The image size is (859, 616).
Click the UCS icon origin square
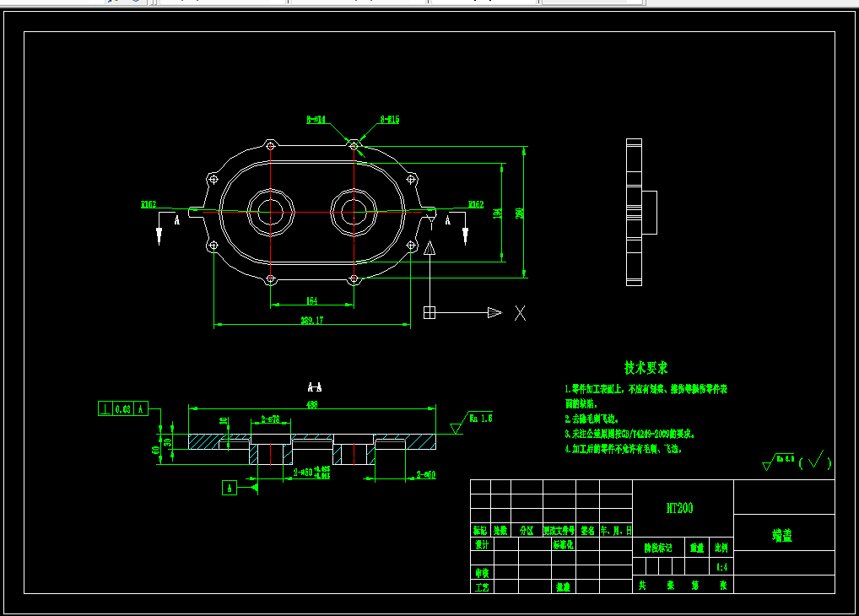click(x=429, y=312)
